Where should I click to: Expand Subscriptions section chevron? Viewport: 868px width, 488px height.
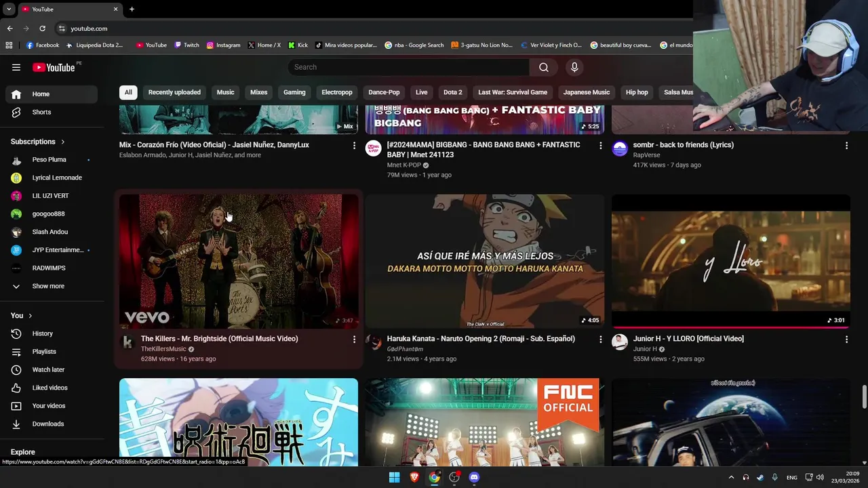click(63, 142)
